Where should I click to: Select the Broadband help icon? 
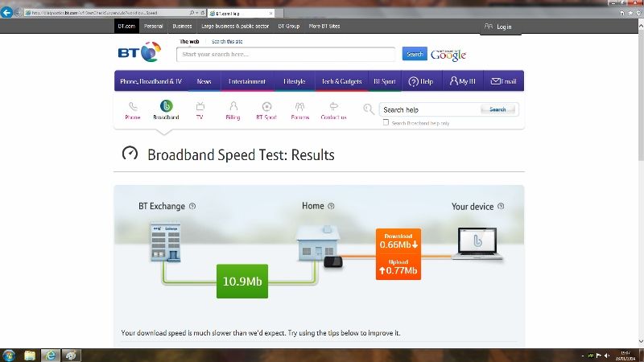(166, 110)
